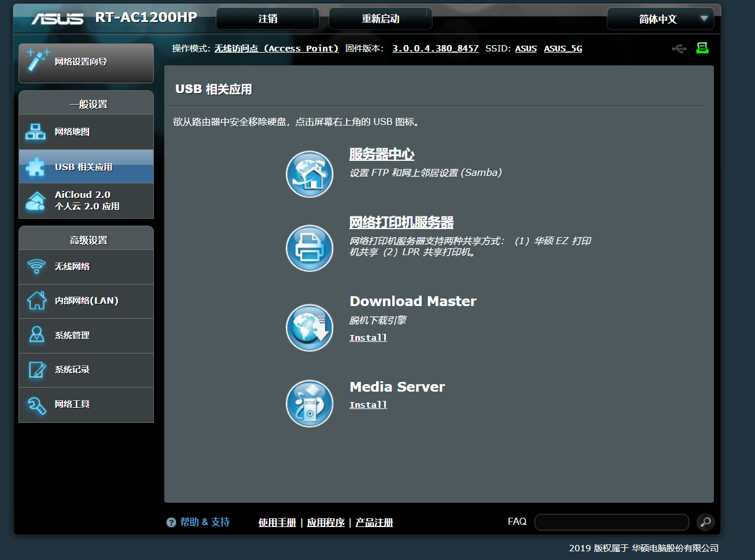Open the 简体中文 language dropdown
Screen dimensions: 755x560
pos(660,19)
